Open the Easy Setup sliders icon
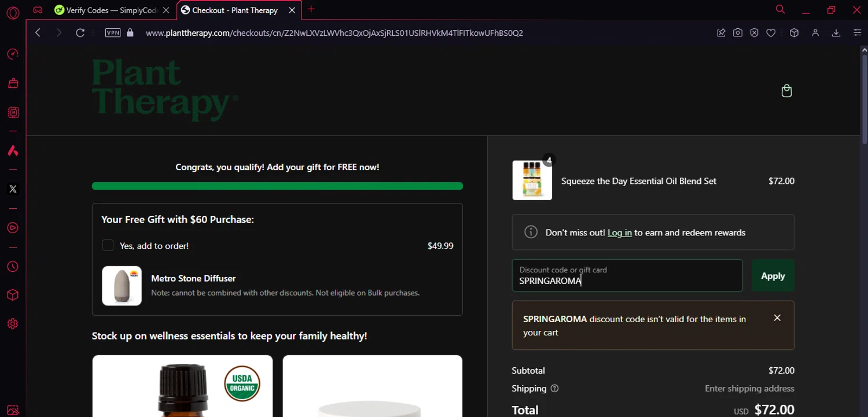 pos(858,33)
